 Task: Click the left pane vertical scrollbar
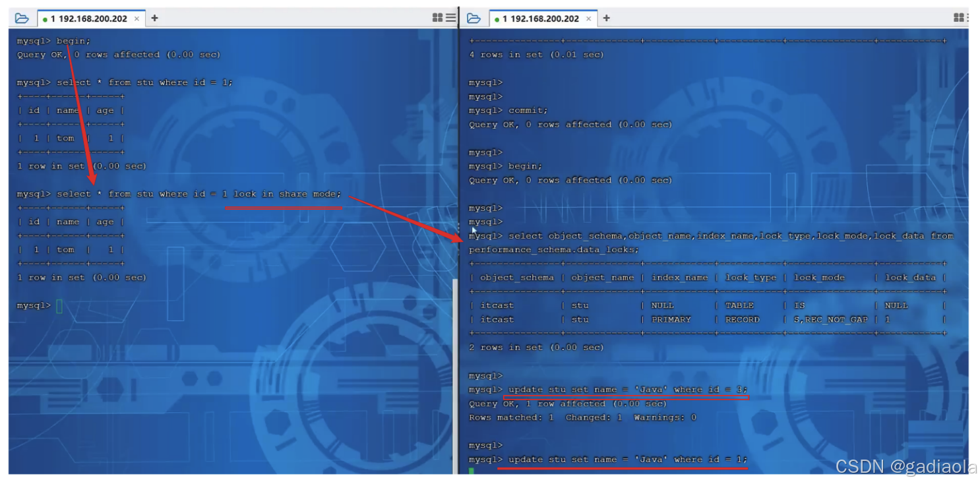454,376
